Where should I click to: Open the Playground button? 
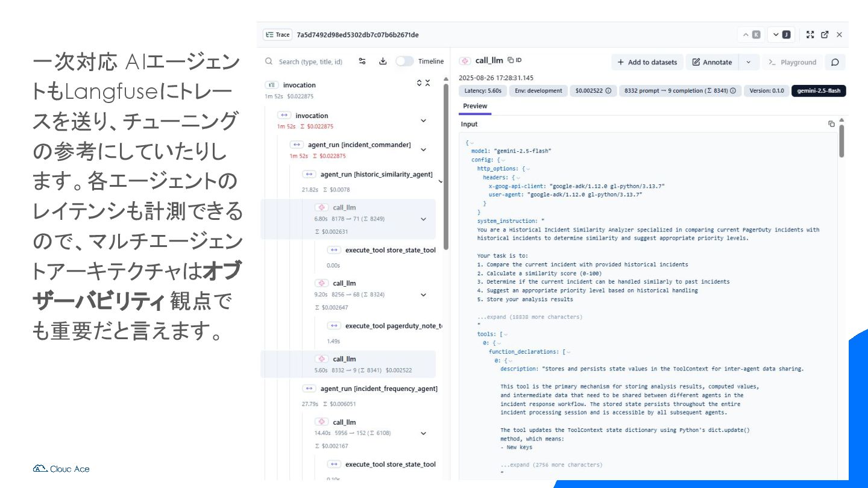click(x=792, y=62)
